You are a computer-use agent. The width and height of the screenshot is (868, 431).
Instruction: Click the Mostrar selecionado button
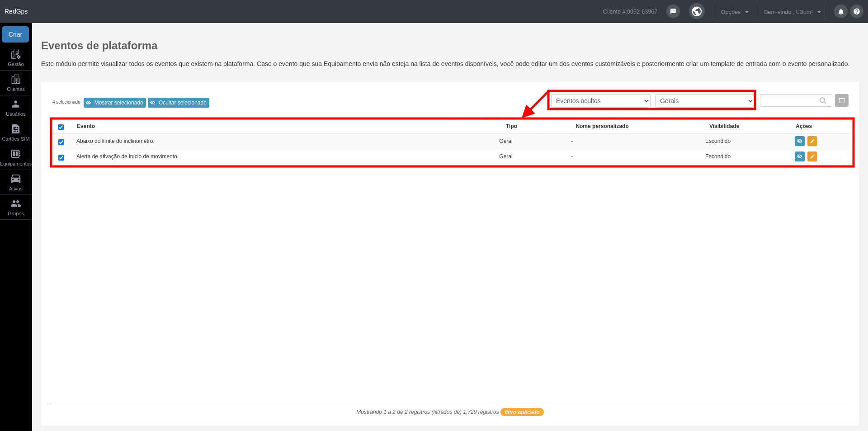click(115, 103)
